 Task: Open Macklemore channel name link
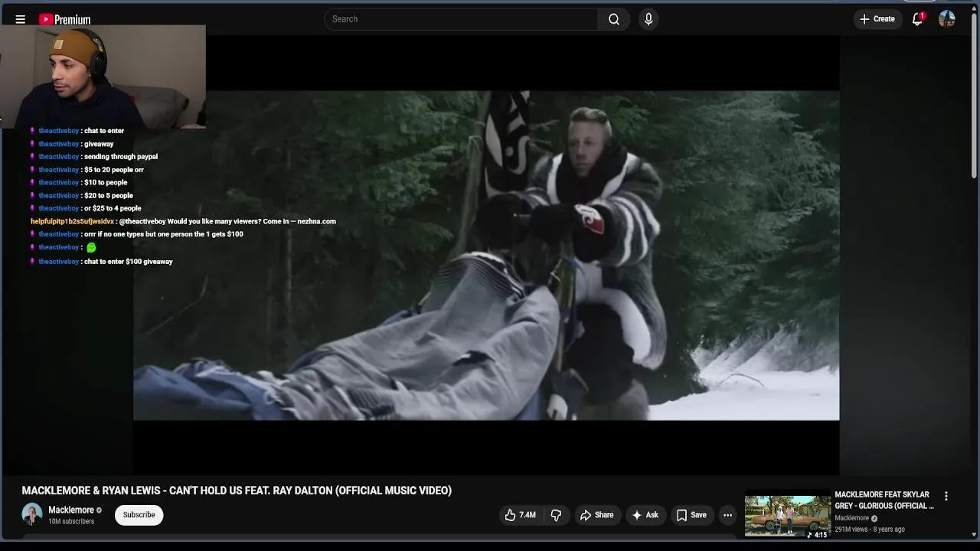(71, 510)
